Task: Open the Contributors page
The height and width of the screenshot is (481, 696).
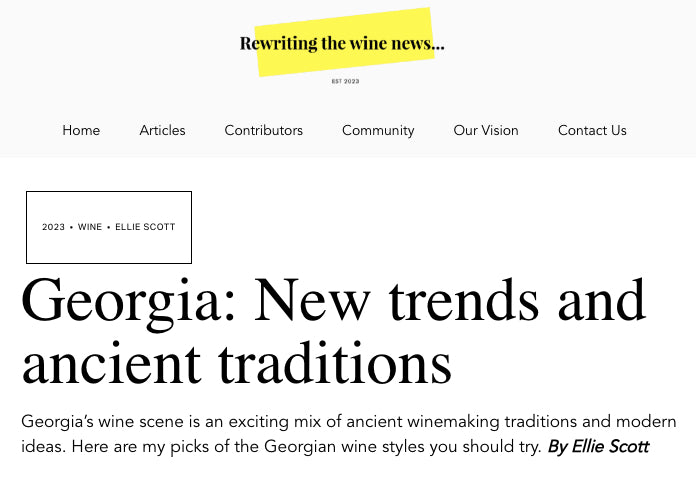Action: click(x=263, y=130)
